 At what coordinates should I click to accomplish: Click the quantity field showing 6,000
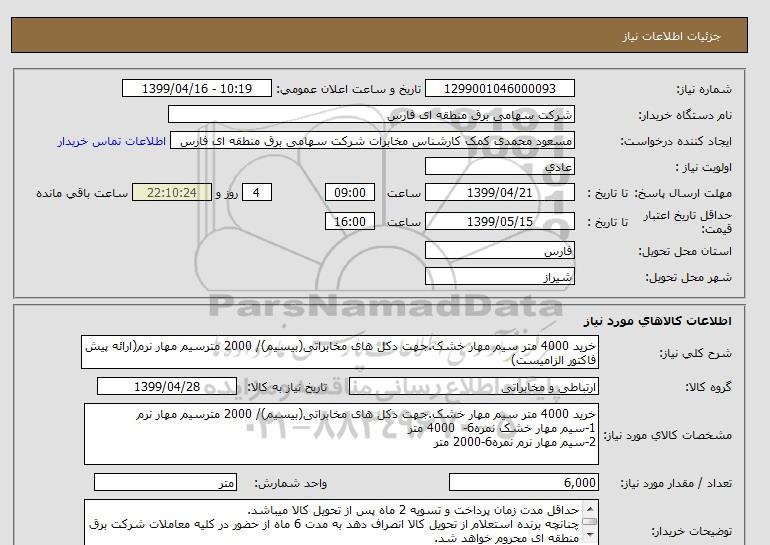(523, 483)
